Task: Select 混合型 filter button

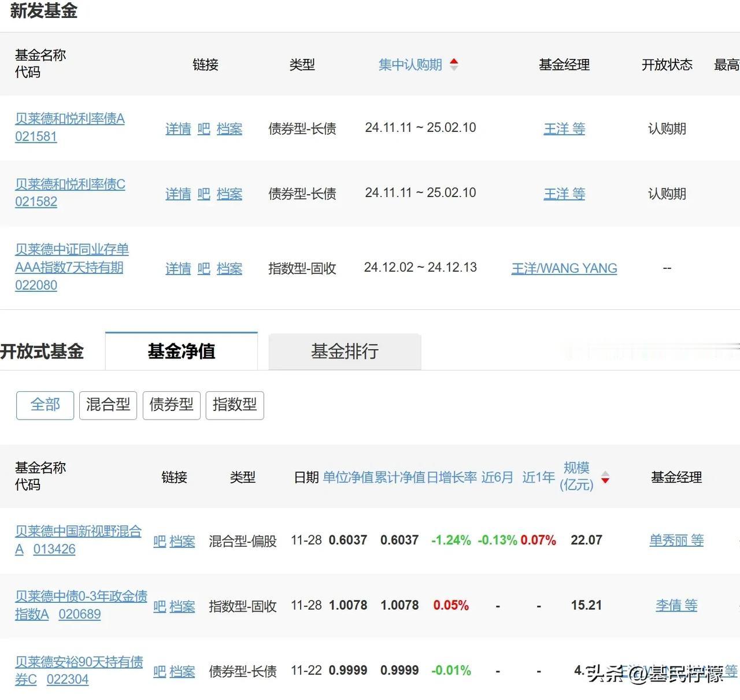Action: (x=108, y=405)
